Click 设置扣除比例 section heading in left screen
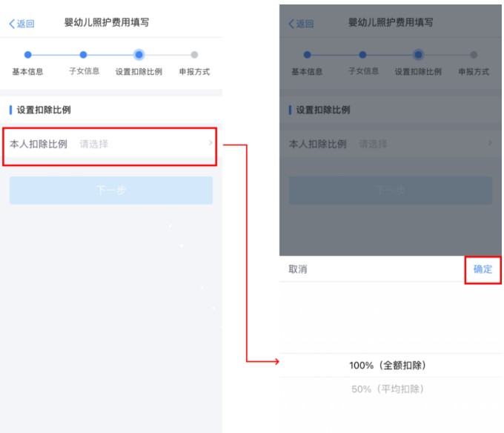This screenshot has width=504, height=433. tap(44, 110)
